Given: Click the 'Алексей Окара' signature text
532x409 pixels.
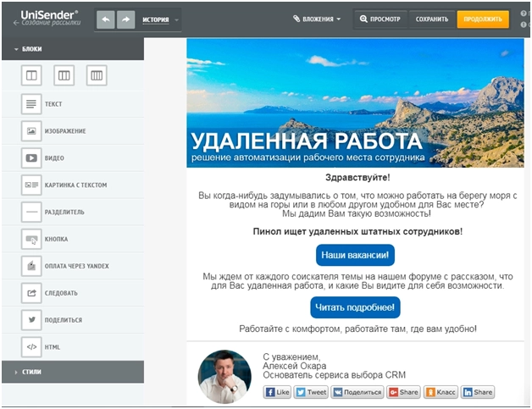Looking at the screenshot, I should pos(295,366).
